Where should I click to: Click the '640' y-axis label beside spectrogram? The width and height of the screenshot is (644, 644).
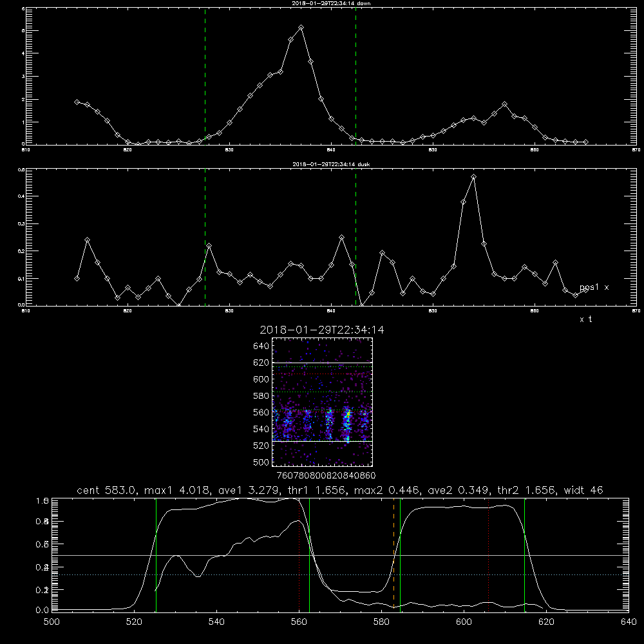(261, 346)
